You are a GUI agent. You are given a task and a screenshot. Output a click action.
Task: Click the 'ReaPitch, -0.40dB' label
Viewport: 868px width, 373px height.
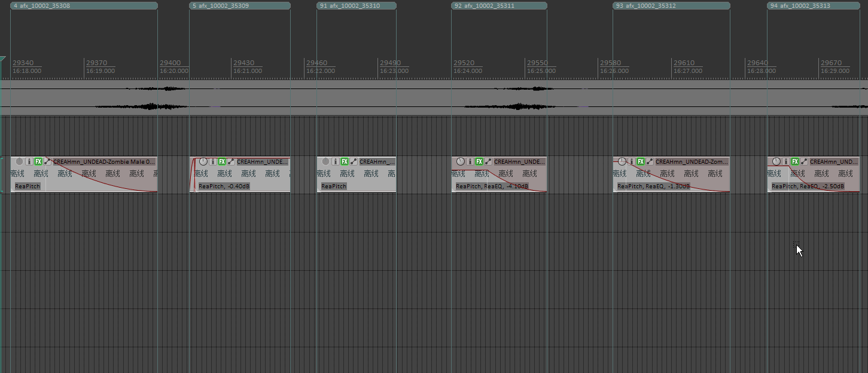click(224, 186)
